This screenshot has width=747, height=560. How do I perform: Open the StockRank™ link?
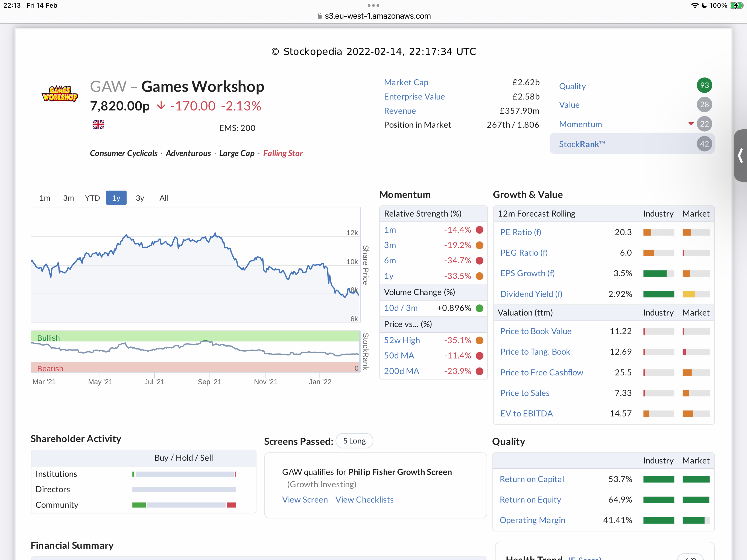pyautogui.click(x=582, y=144)
